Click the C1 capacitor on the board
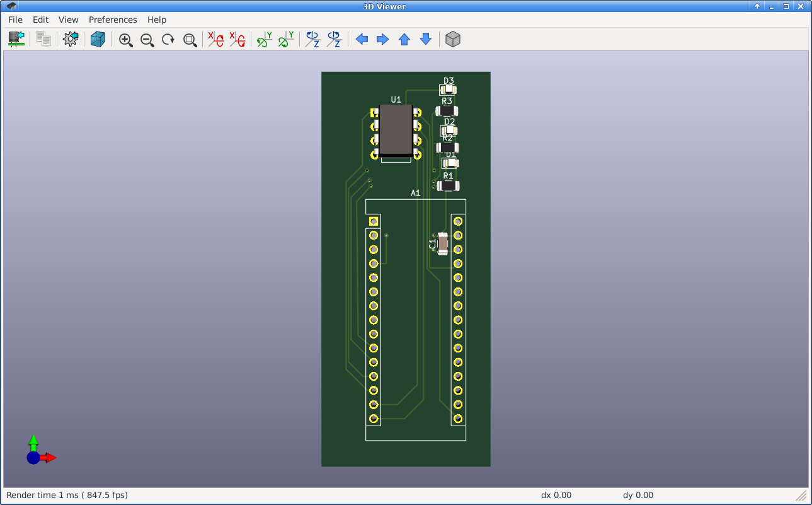812x505 pixels. pyautogui.click(x=443, y=243)
